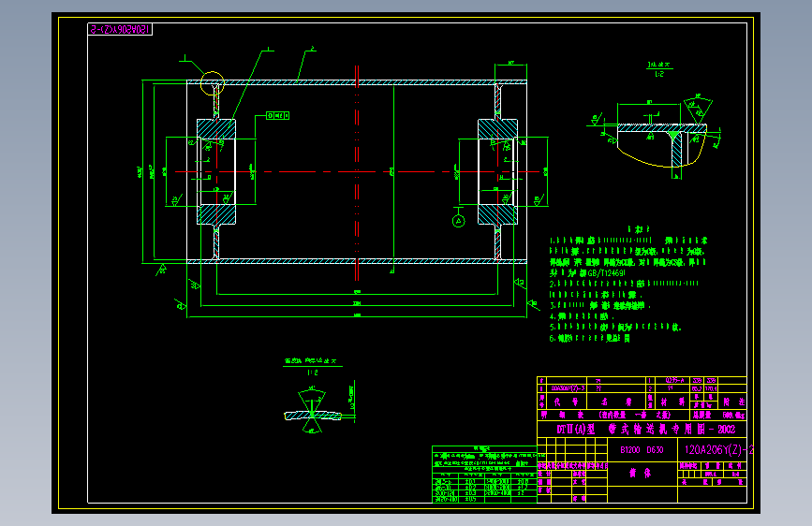The image size is (812, 526).
Task: Select the surface roughness symbol beside the left height dimensions
Action: point(162,270)
